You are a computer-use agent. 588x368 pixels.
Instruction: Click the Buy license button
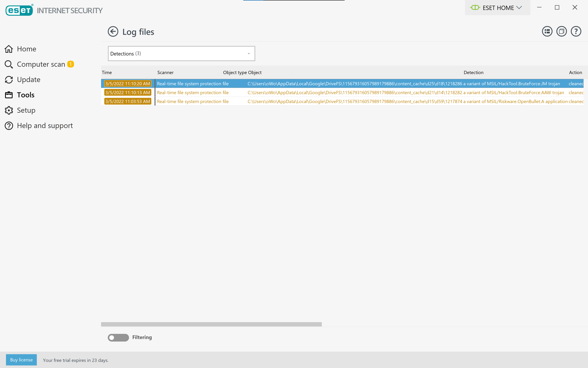pos(21,360)
